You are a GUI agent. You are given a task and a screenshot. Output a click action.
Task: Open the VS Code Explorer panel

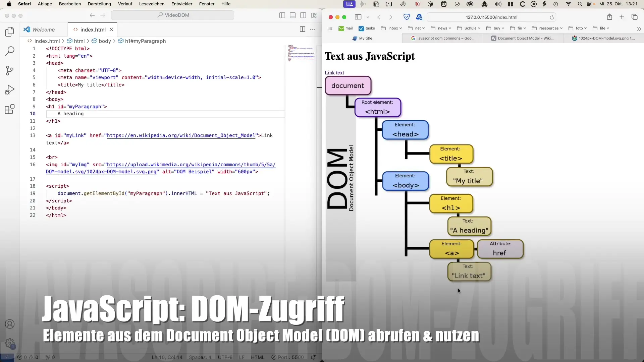pos(10,32)
